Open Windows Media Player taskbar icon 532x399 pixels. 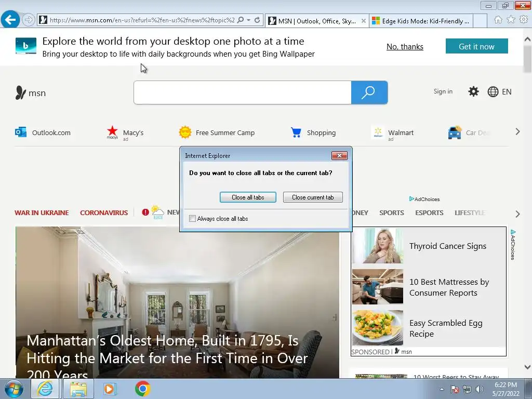(110, 389)
